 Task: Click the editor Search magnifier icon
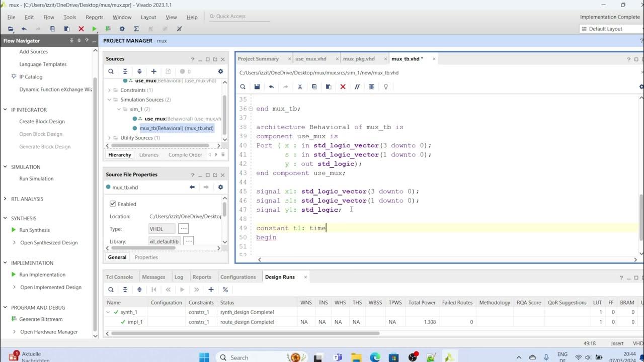point(243,86)
